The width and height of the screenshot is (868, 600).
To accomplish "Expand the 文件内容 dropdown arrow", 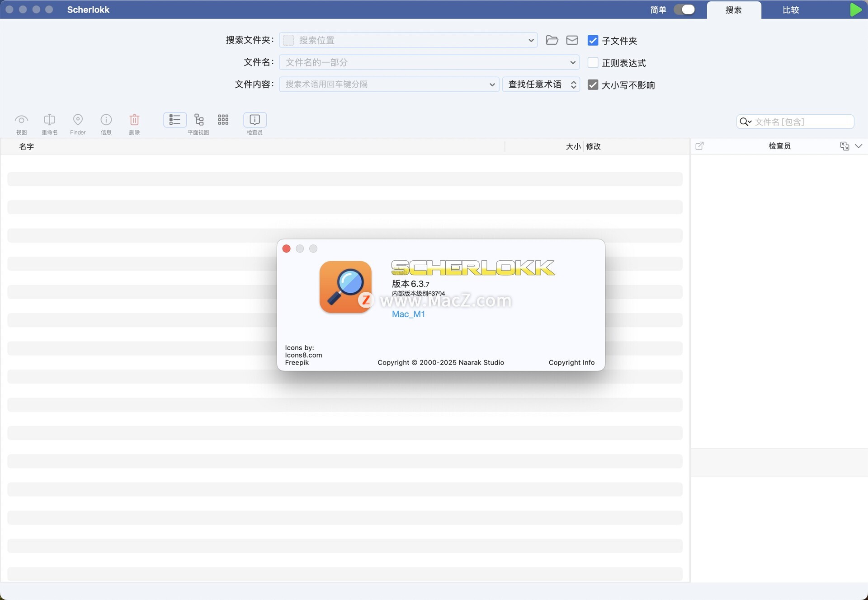I will tap(492, 84).
